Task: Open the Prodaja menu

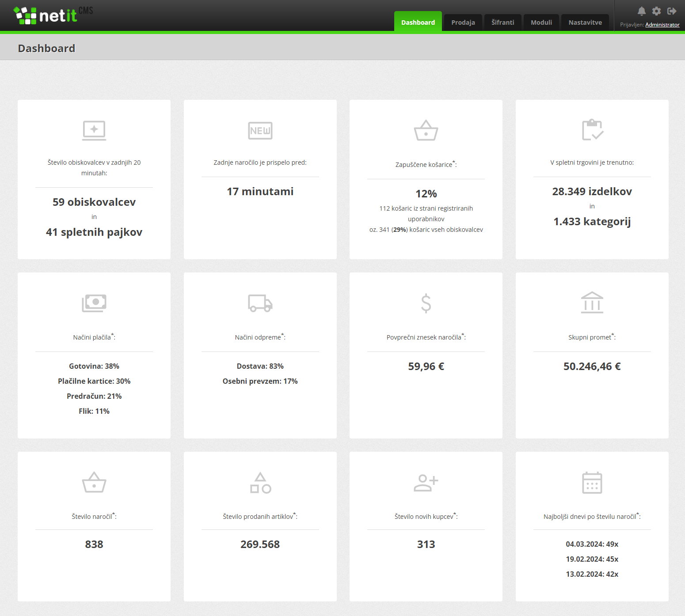Action: (463, 23)
